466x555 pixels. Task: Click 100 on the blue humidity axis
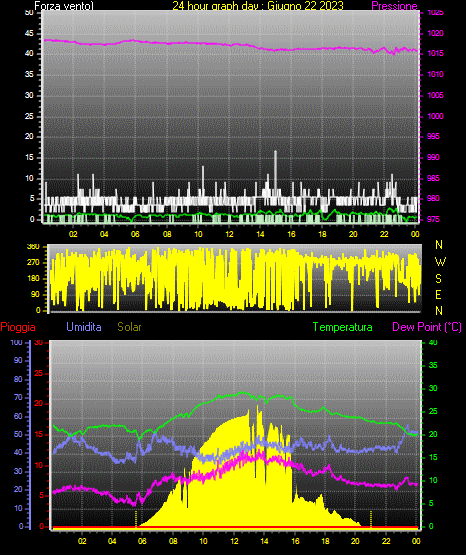pos(16,342)
